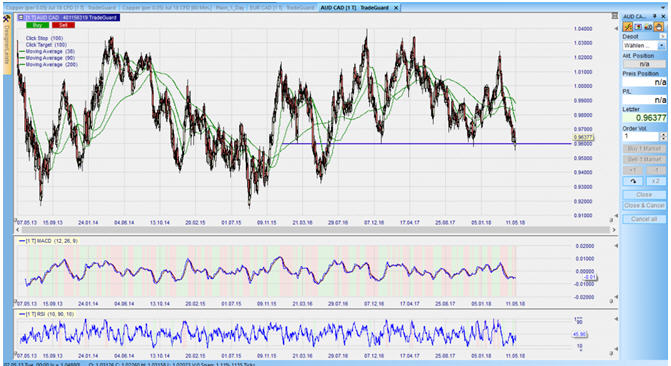
Task: Switch to the Copper 60 Min chart tab
Action: [x=166, y=8]
